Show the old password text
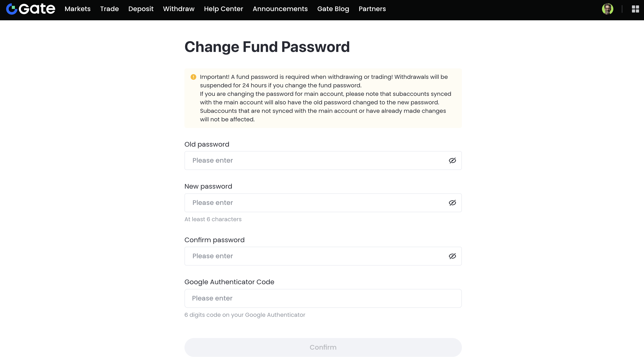 click(x=452, y=161)
